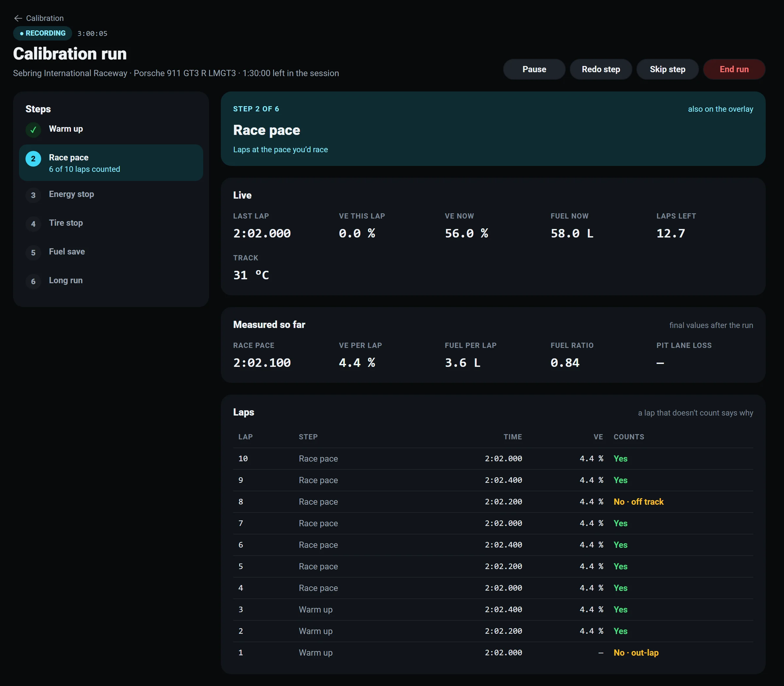This screenshot has height=686, width=784.
Task: Select the lap 10 row number
Action: coord(243,459)
